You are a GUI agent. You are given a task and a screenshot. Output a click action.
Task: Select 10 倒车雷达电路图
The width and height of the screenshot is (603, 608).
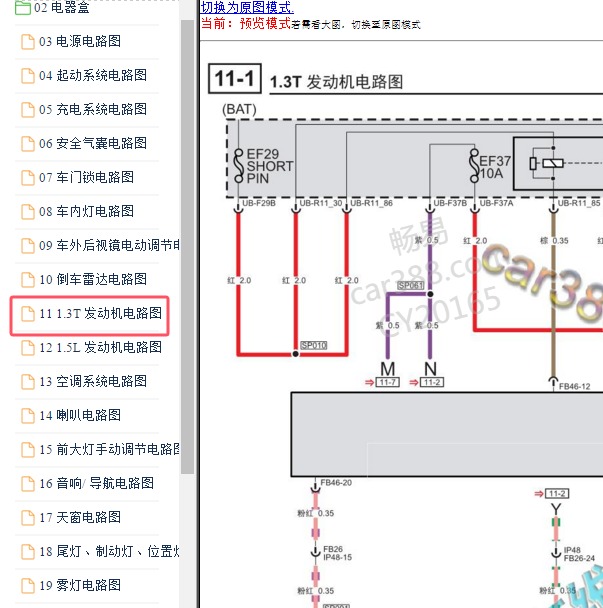(x=93, y=279)
